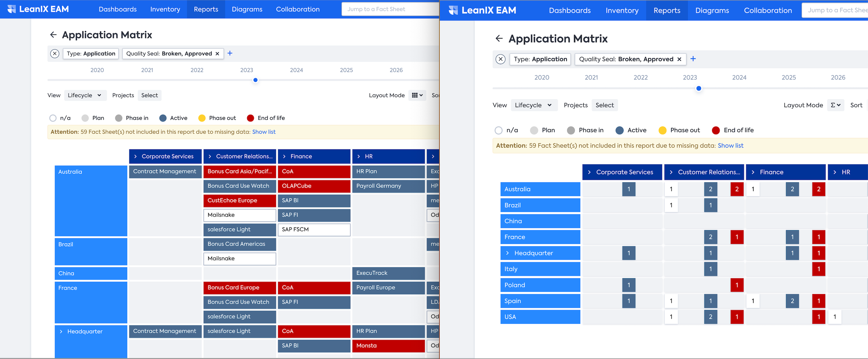Screen dimensions: 868x359
Task: Toggle End of life legend, right window
Action: point(732,131)
